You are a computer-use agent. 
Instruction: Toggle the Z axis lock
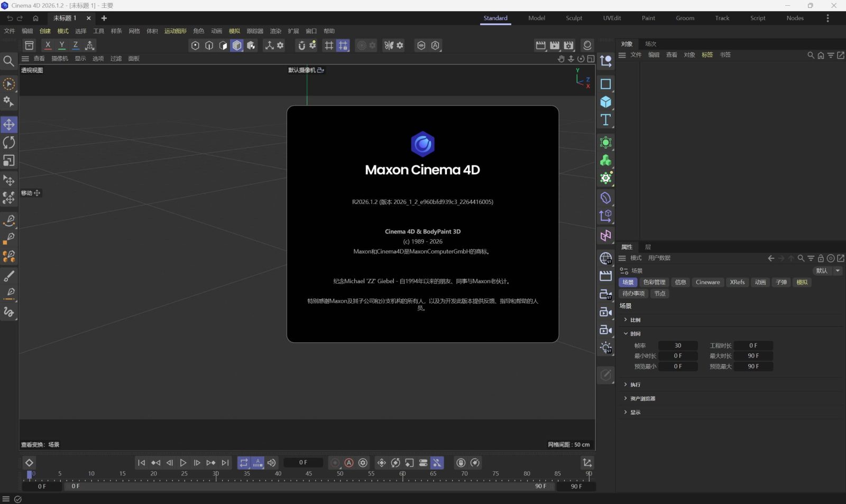tap(76, 45)
